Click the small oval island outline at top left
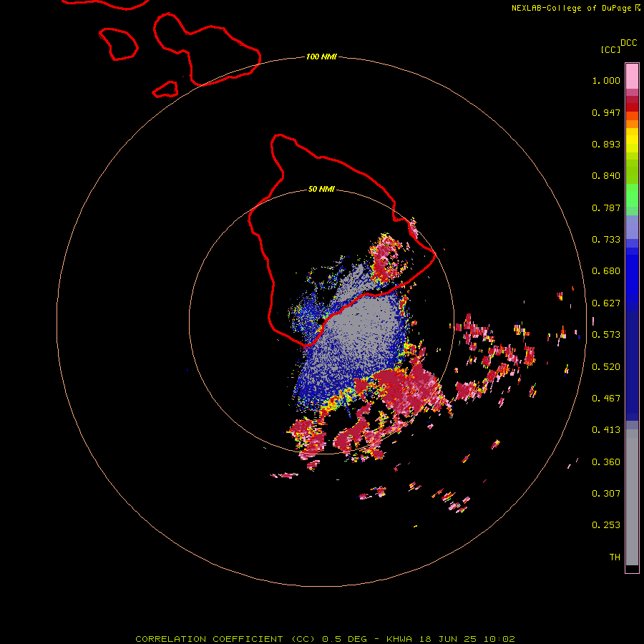Image resolution: width=644 pixels, height=644 pixels. (x=118, y=44)
